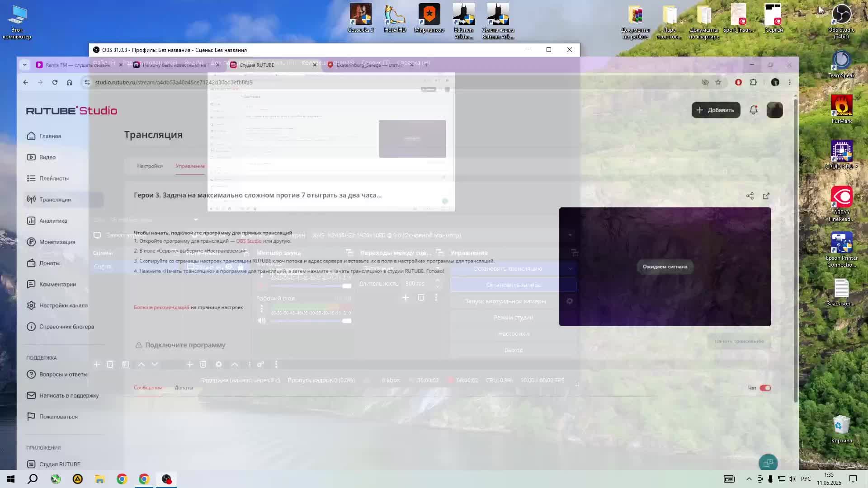Click the share icon next to the stream title

tap(750, 196)
